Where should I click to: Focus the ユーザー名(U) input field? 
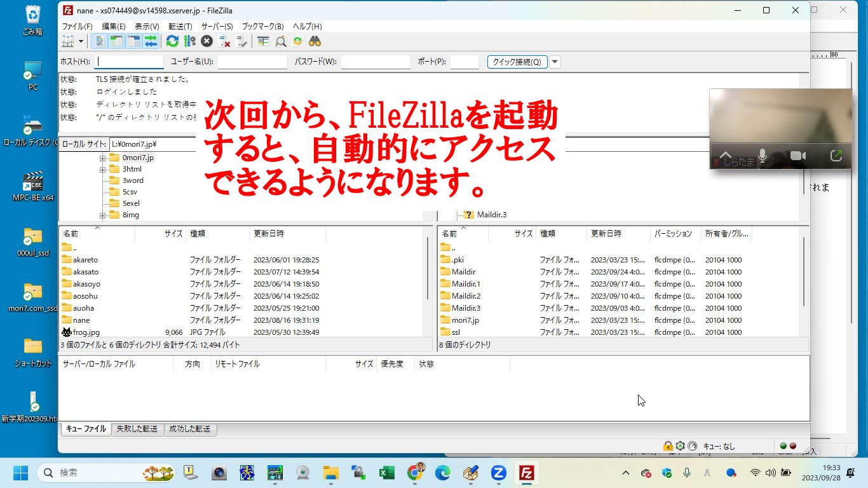click(x=252, y=62)
